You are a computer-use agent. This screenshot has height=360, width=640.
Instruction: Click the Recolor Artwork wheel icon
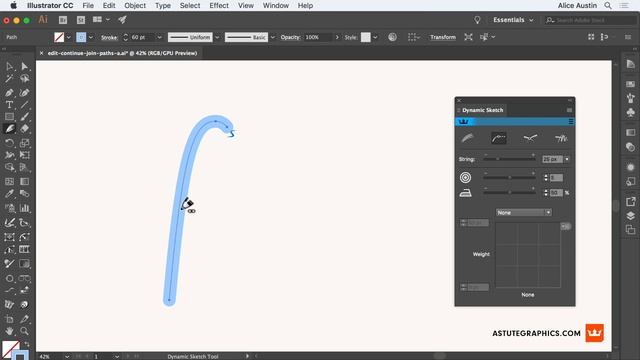point(392,37)
